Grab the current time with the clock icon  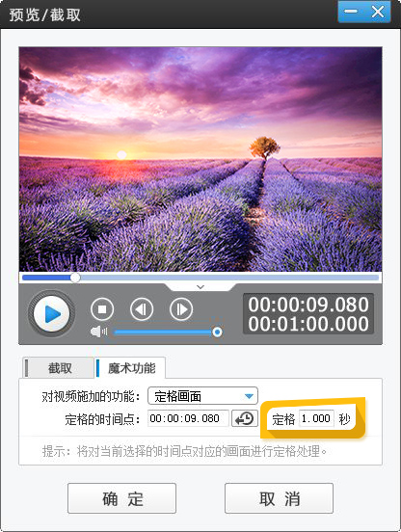coord(245,418)
